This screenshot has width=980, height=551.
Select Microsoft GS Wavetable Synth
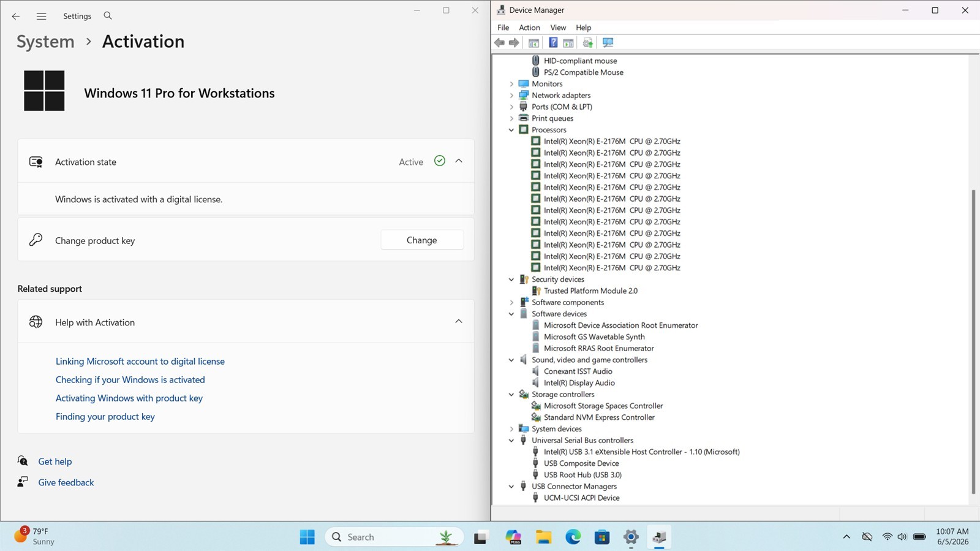point(594,337)
